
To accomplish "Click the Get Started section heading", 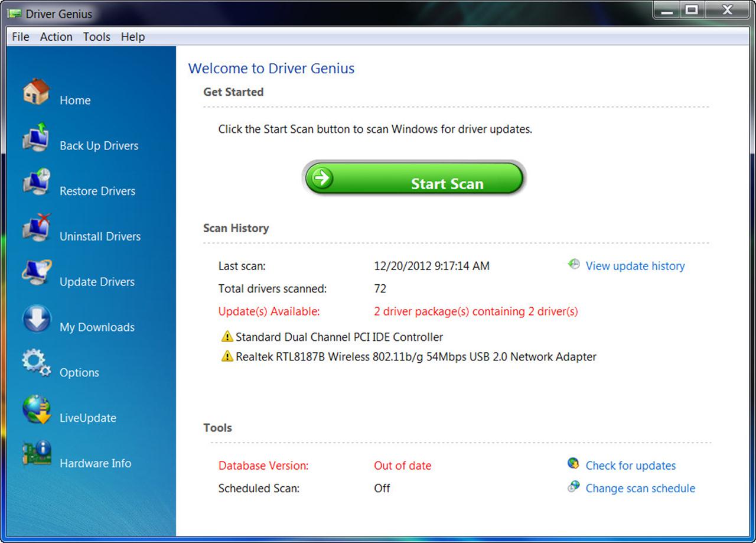I will pos(233,92).
